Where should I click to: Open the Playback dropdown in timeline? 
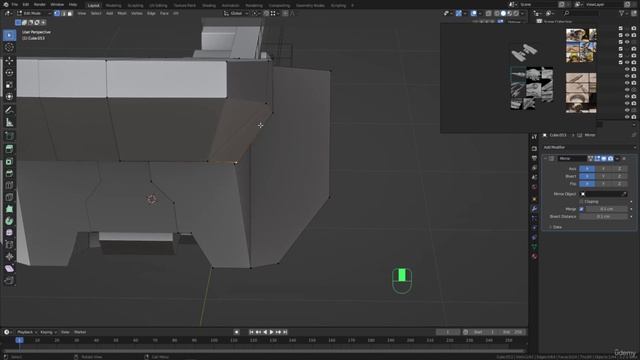coord(27,332)
